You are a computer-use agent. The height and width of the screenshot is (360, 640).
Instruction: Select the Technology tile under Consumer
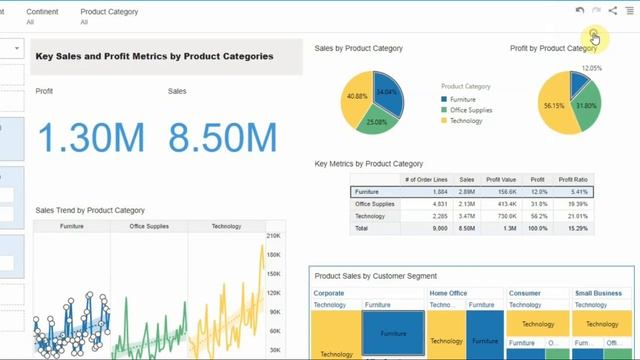[x=538, y=324]
